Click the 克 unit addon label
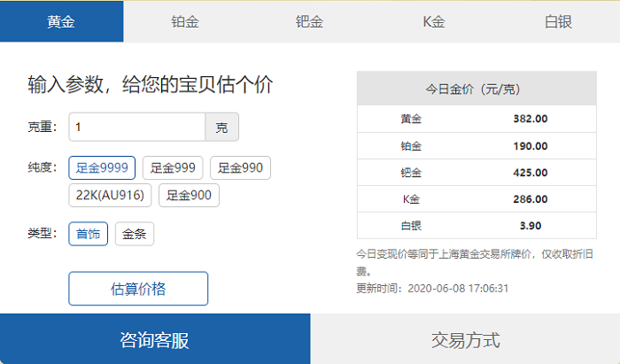This screenshot has height=364, width=620. pyautogui.click(x=221, y=127)
